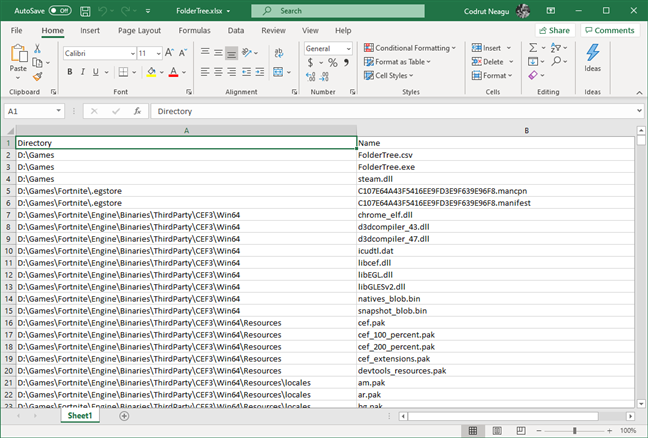Click Decrease Font Size icon
This screenshot has height=438, width=648.
182,52
